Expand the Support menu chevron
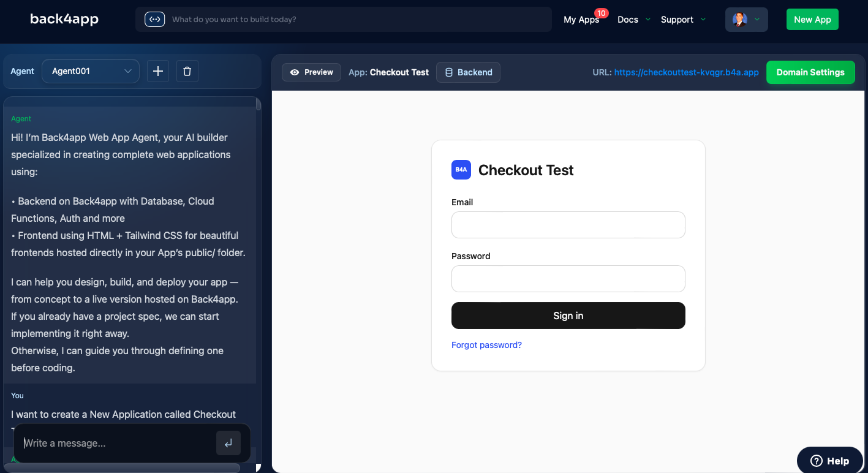The height and width of the screenshot is (473, 868). [x=703, y=20]
